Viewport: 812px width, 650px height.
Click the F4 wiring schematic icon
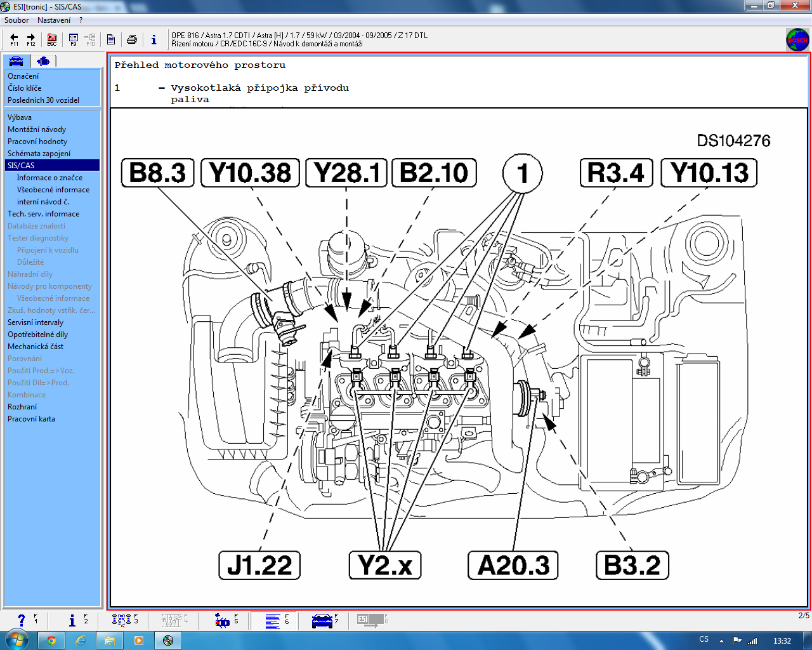pyautogui.click(x=172, y=620)
